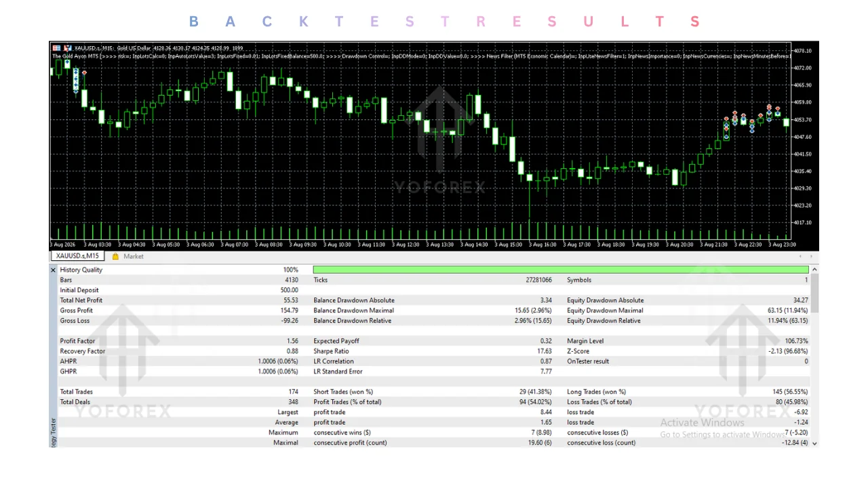This screenshot has height=488, width=868.
Task: Click the report scrollbar up arrow
Action: click(x=814, y=269)
